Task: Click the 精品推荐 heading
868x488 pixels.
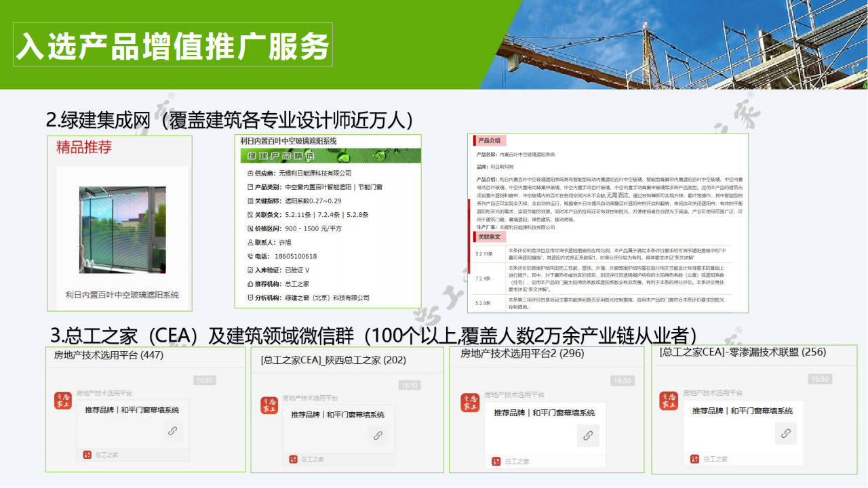Action: 84,147
